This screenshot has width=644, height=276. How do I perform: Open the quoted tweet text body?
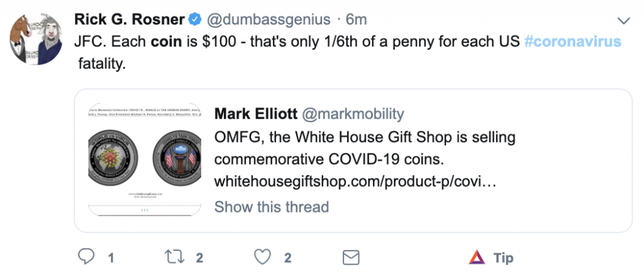click(356, 147)
